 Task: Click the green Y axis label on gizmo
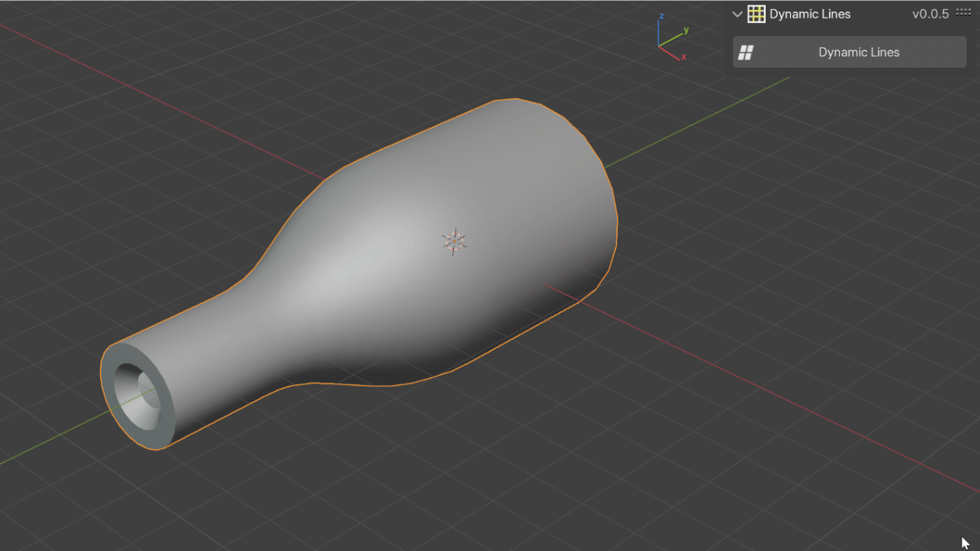(x=686, y=31)
